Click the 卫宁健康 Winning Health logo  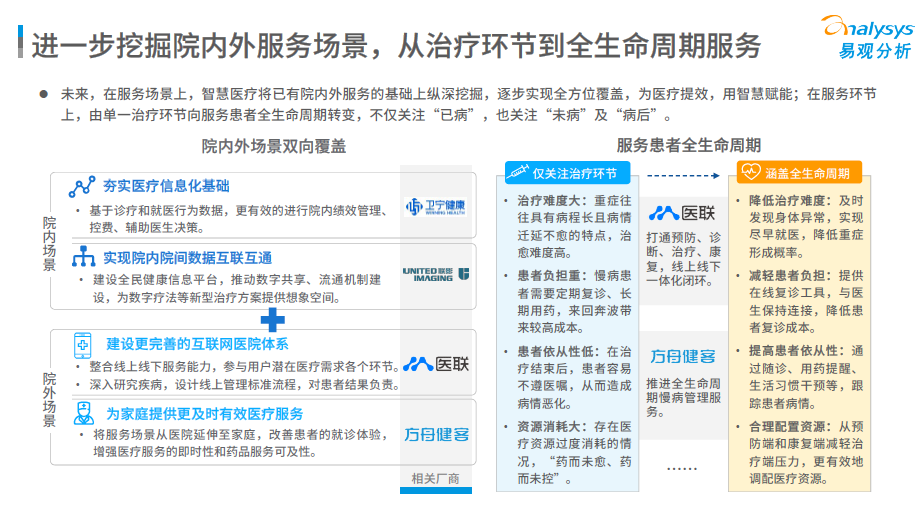pyautogui.click(x=435, y=206)
